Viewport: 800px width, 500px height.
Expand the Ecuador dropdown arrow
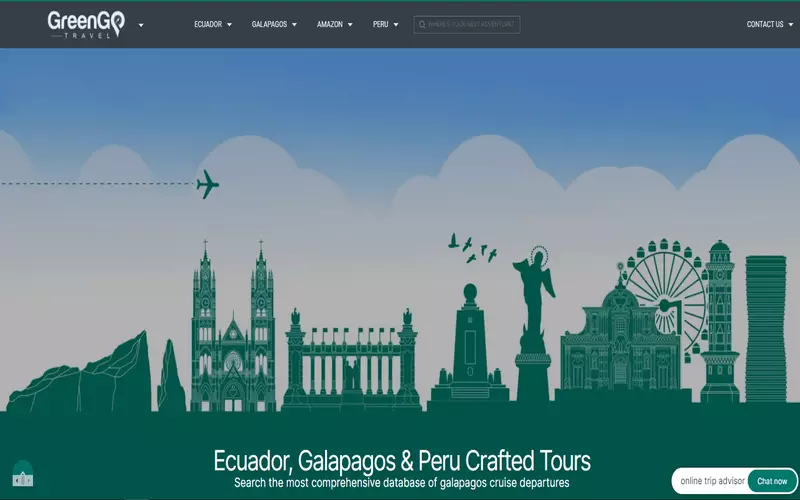pos(229,24)
